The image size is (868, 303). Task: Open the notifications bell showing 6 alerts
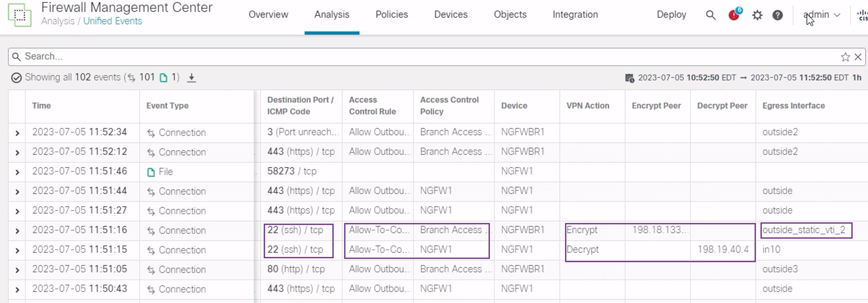pyautogui.click(x=734, y=15)
